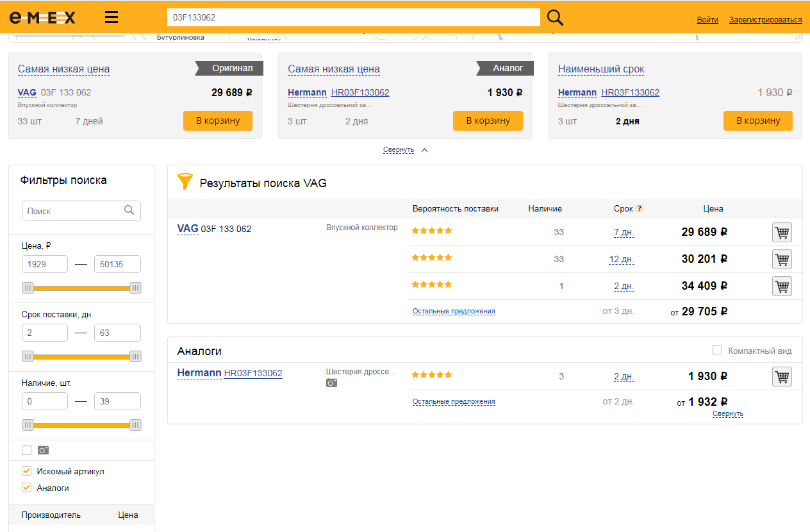Sort manufacturer list by Цена header in filters
Image resolution: width=810 pixels, height=532 pixels.
pyautogui.click(x=128, y=515)
